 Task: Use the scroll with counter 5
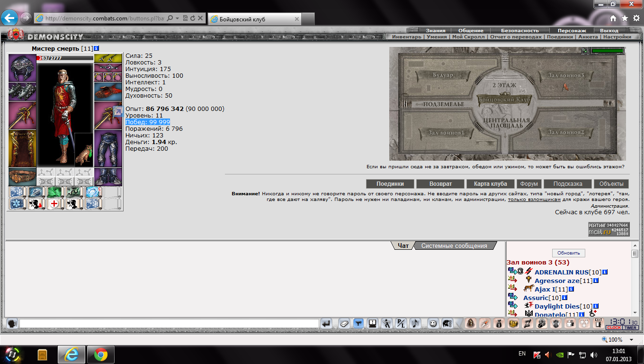(93, 192)
